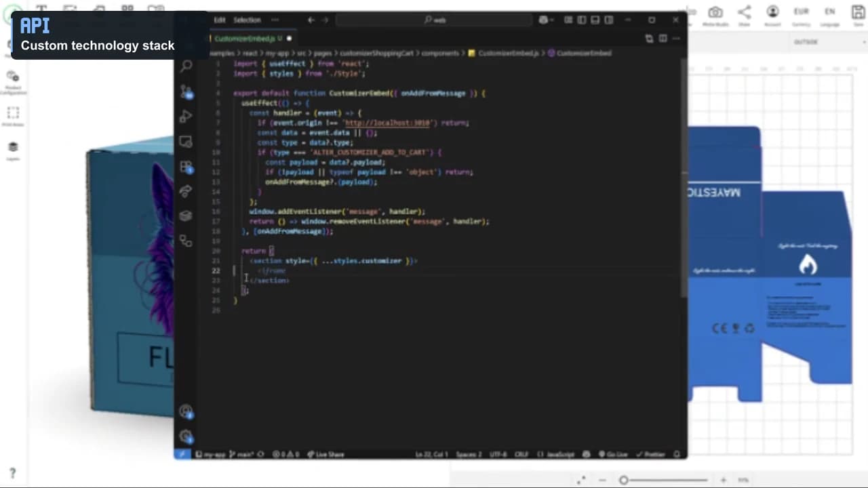Open the notifications bell in the status bar
The width and height of the screenshot is (868, 488).
click(677, 454)
